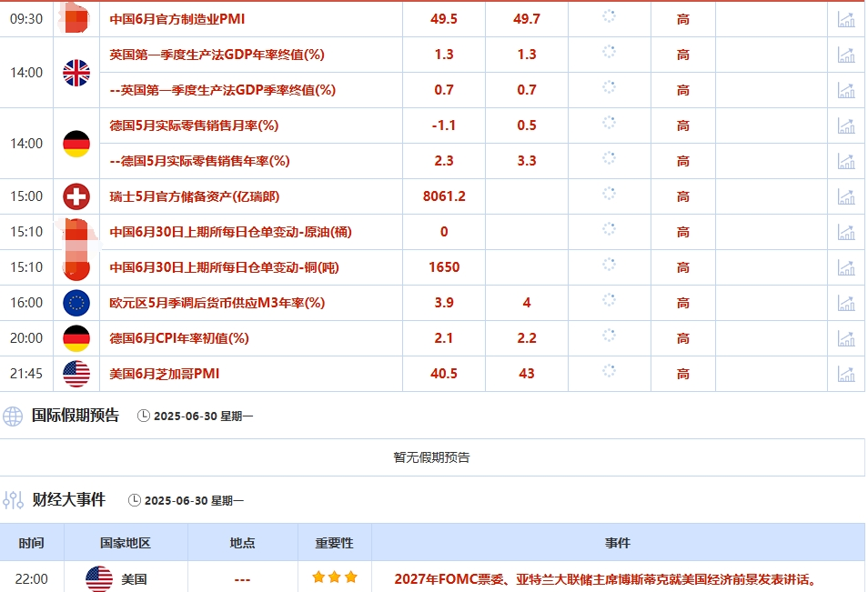The width and height of the screenshot is (868, 592).
Task: Open the chart for 英国第一季度GDP年率终值
Action: pos(847,54)
